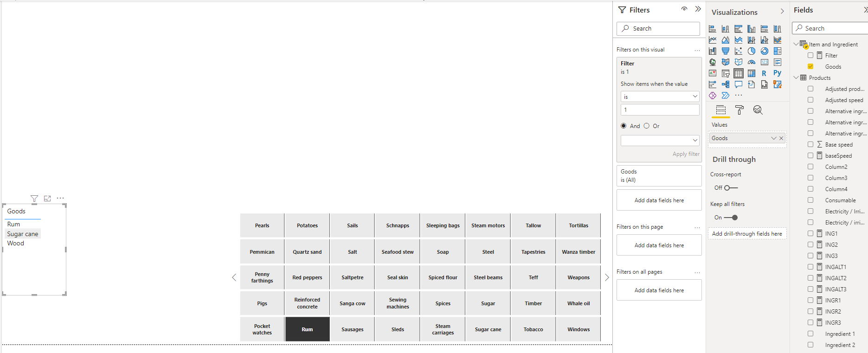Screen dimensions: 868x353
Task: Select the gauge visualization icon
Action: coord(751,62)
